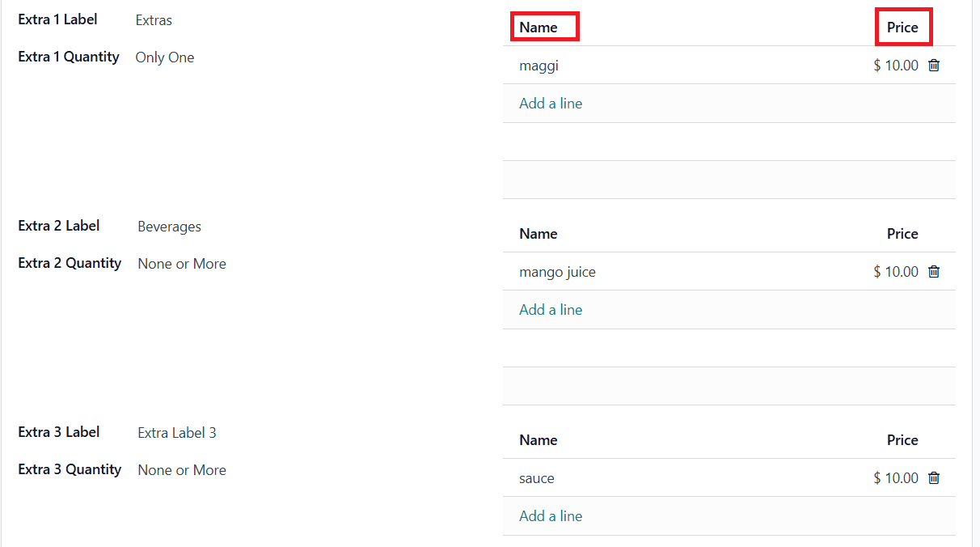The height and width of the screenshot is (547, 980).
Task: Click the 'Extra 3 Quantity' field caption
Action: pos(70,469)
